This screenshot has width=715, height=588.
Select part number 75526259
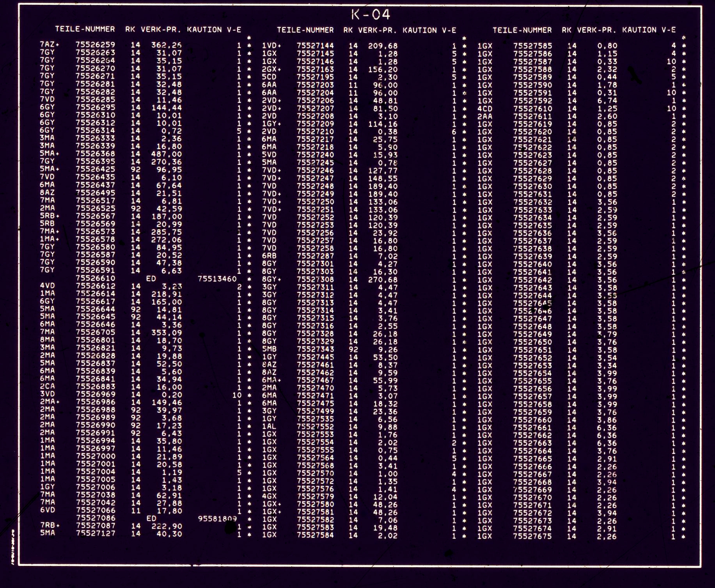tap(96, 44)
